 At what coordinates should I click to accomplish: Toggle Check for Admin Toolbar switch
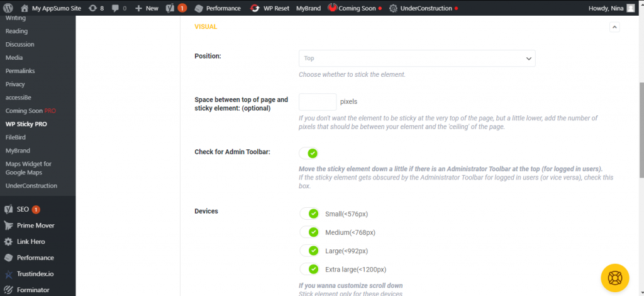pos(308,153)
